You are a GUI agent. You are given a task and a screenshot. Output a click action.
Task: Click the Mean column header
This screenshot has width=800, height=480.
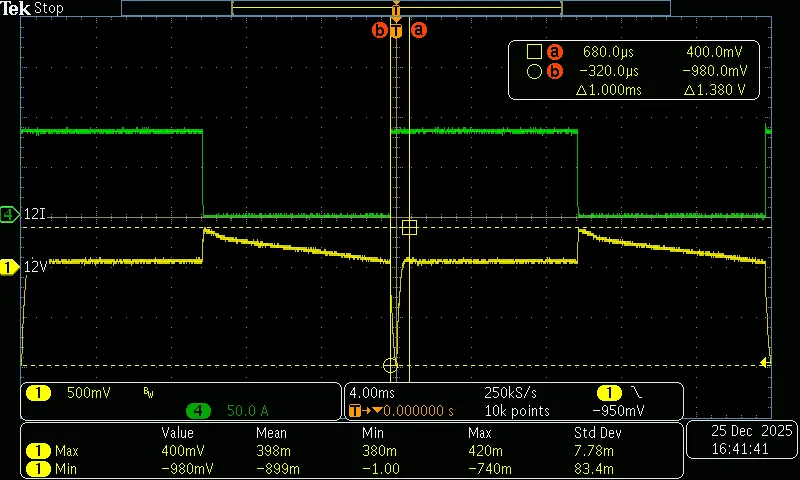click(271, 433)
